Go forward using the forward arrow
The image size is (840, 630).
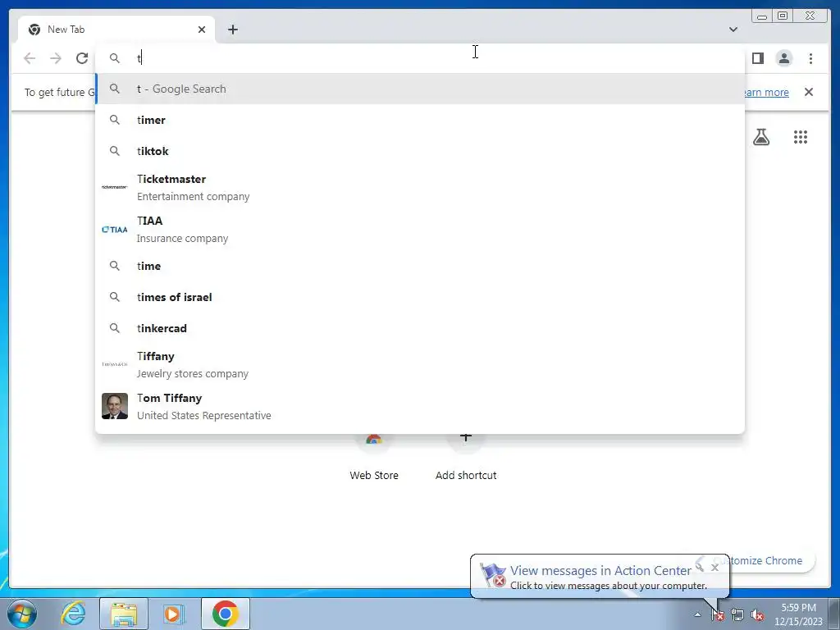[56, 58]
